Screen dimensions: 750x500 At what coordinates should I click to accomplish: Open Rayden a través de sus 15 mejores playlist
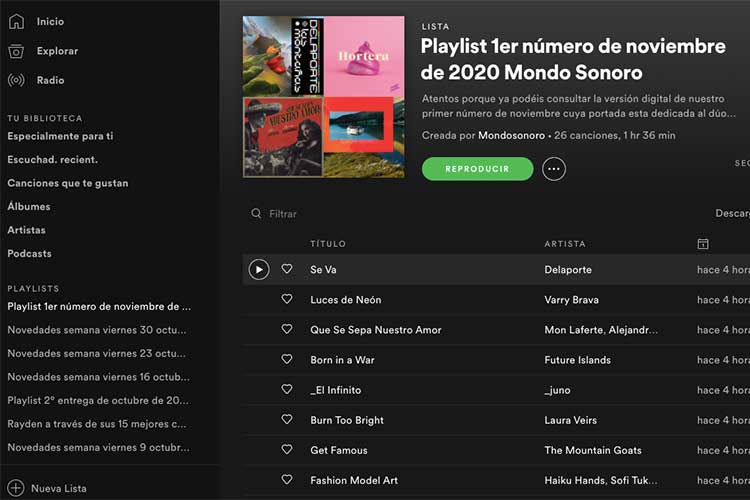pyautogui.click(x=97, y=424)
